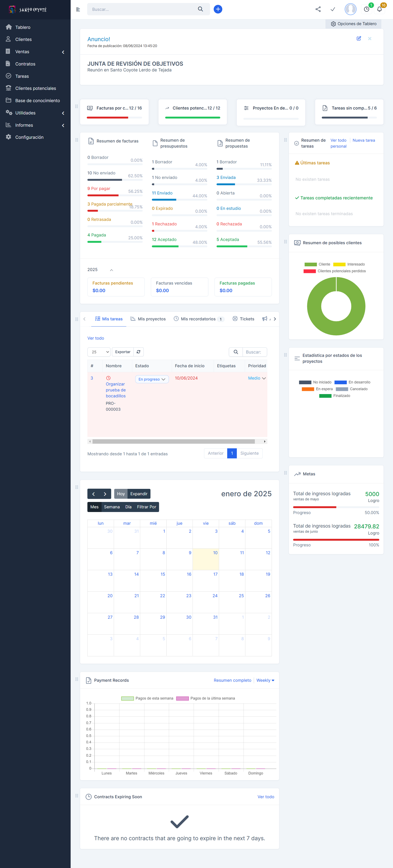The image size is (393, 868).
Task: Click the refresh icon next to Exportar
Action: click(138, 352)
